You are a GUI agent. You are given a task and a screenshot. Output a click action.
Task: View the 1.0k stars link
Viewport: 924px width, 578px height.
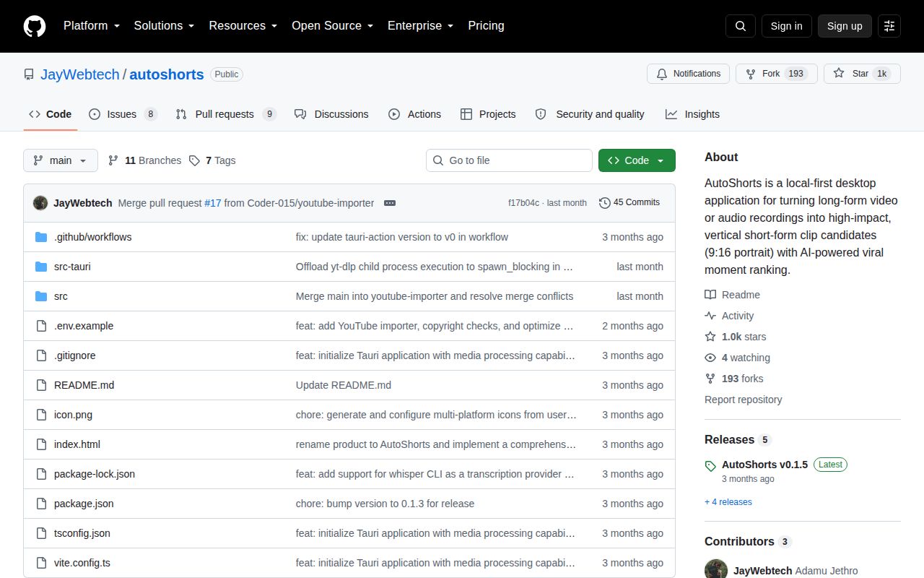[x=736, y=337]
